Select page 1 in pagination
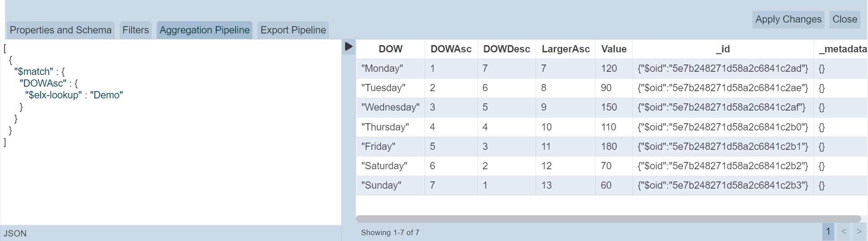 pos(828,232)
